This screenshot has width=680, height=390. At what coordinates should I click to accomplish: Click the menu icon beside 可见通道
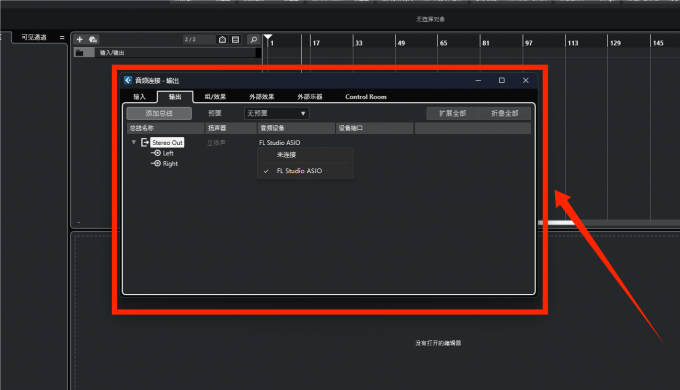pos(62,38)
